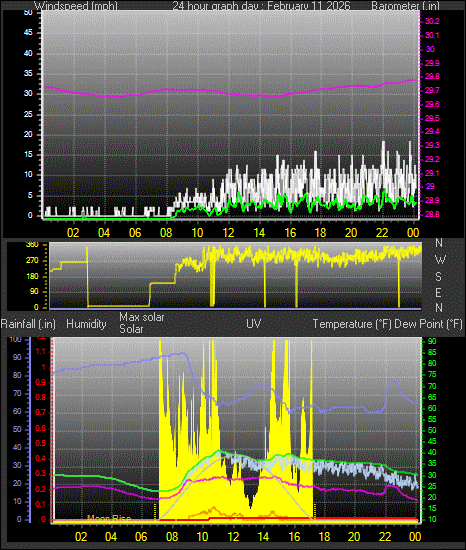The height and width of the screenshot is (550, 466).
Task: Click the "24 hour graph day : February 11 2026" title
Action: pyautogui.click(x=261, y=6)
